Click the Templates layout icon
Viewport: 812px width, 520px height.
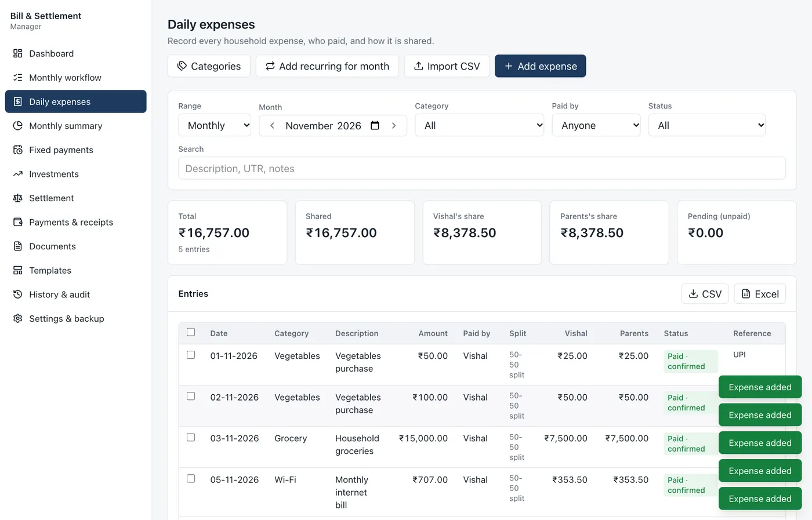(x=18, y=270)
